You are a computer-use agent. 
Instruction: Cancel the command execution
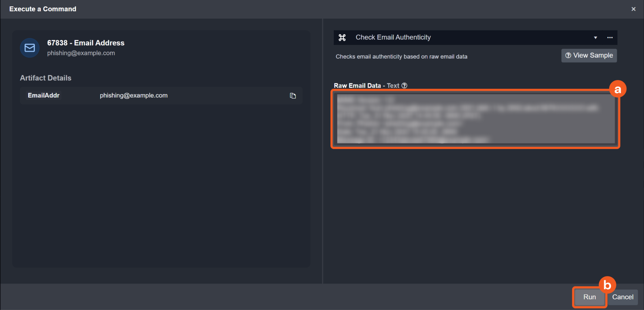tap(622, 297)
